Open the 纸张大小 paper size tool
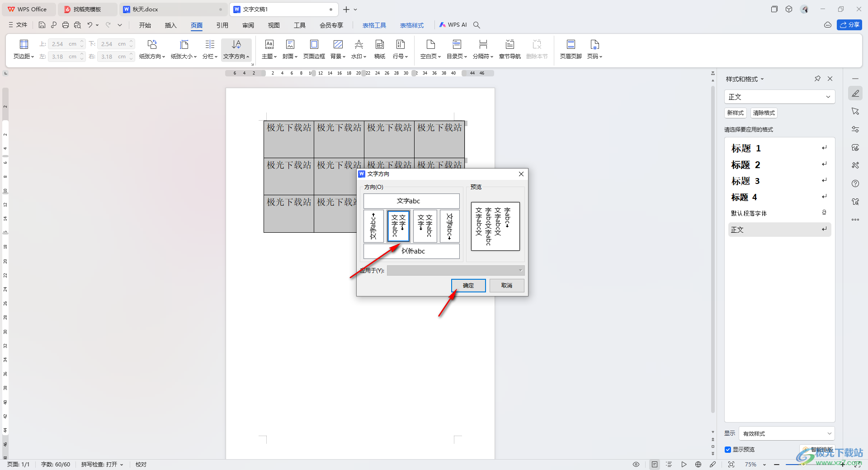The image size is (868, 470). pos(184,49)
